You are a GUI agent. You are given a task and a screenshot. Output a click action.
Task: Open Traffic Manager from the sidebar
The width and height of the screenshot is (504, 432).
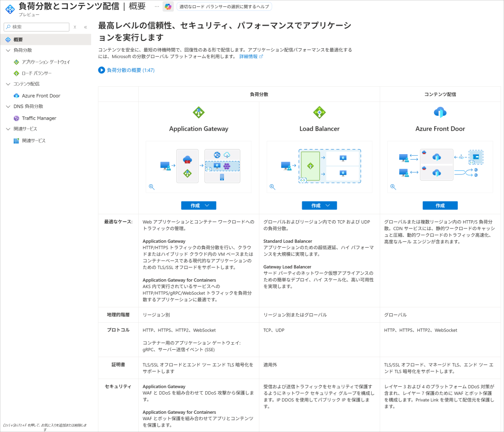(x=39, y=118)
